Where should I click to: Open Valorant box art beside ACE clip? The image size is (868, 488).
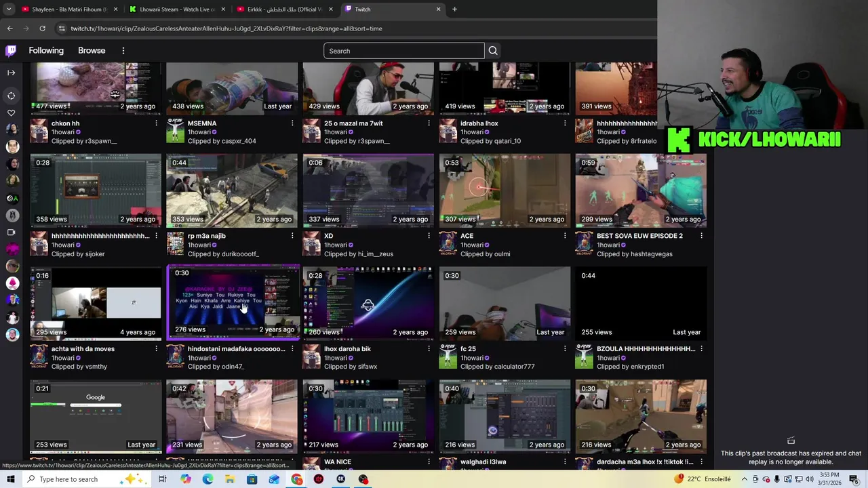click(x=448, y=243)
